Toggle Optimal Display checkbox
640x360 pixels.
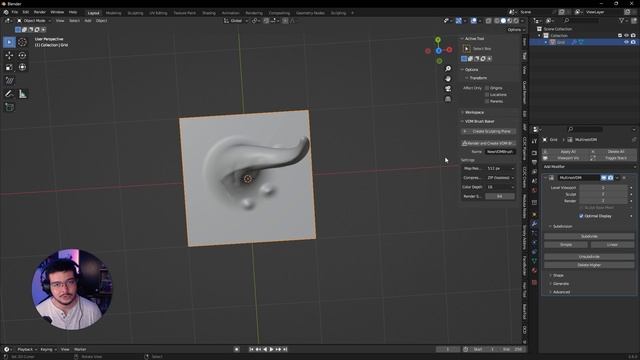point(581,216)
